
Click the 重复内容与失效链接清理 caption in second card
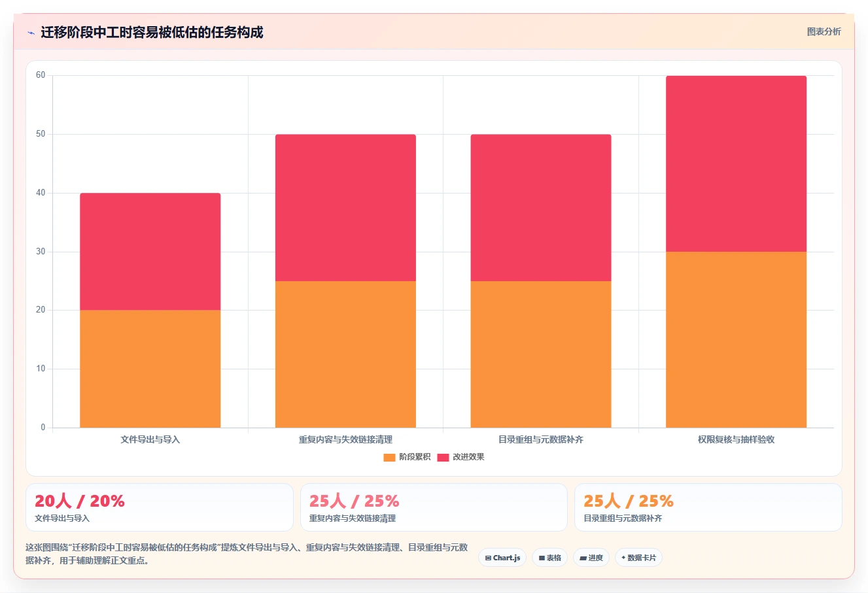(x=353, y=518)
